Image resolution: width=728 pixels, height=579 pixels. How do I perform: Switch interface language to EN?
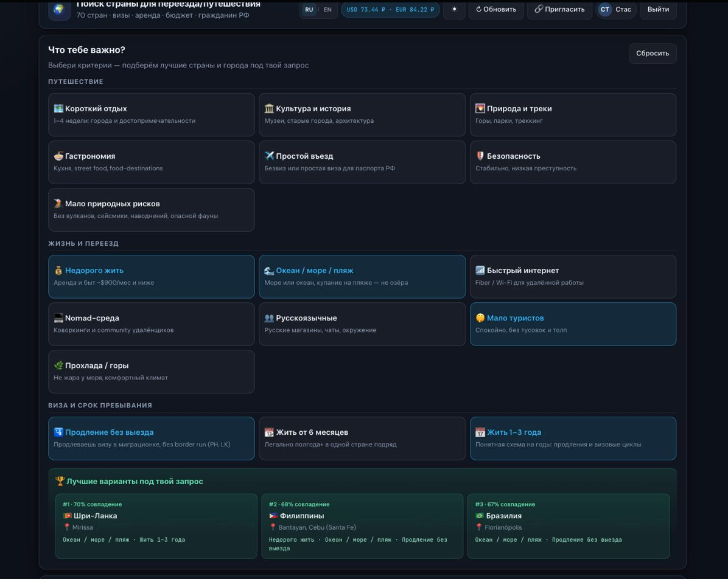[x=328, y=9]
